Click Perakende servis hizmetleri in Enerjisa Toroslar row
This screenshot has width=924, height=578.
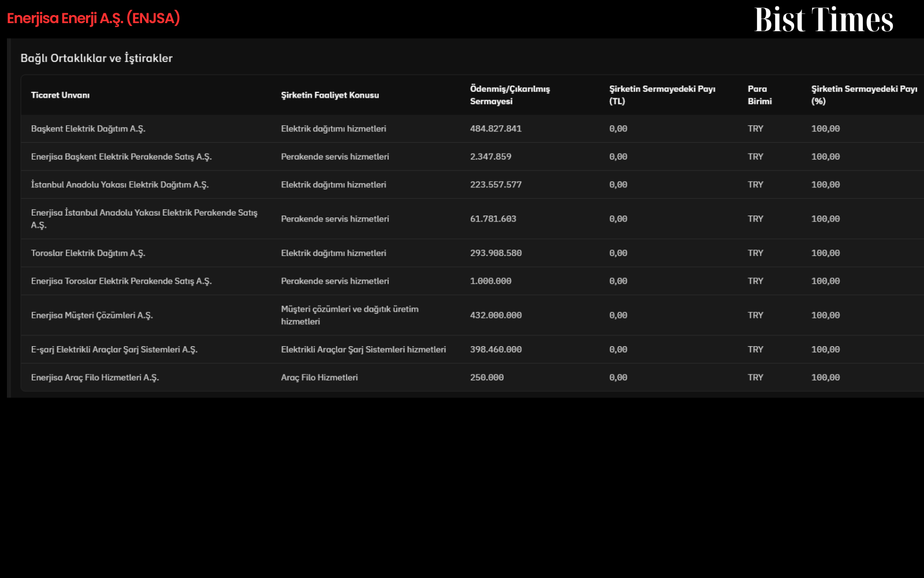coord(335,281)
